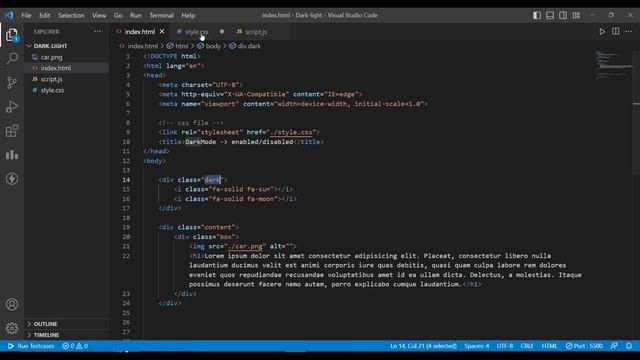This screenshot has width=640, height=360.
Task: Click DarkMode title text on line 10
Action: (x=200, y=142)
